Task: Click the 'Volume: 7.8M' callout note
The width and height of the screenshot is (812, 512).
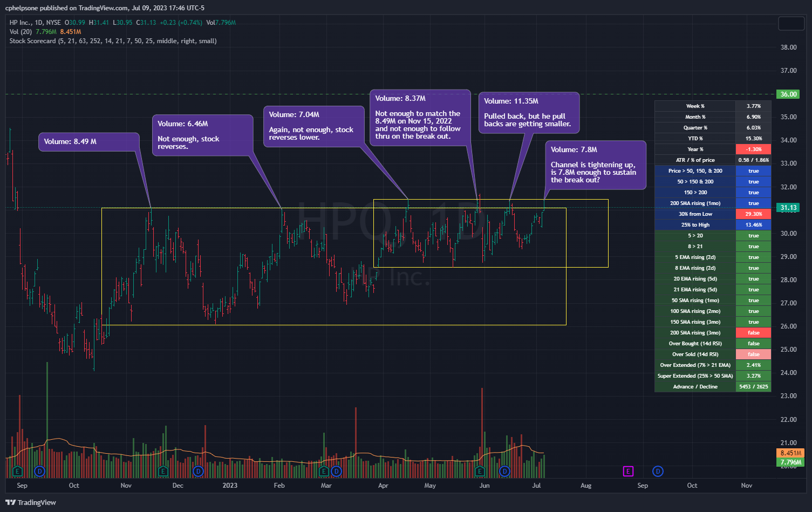Action: point(596,165)
